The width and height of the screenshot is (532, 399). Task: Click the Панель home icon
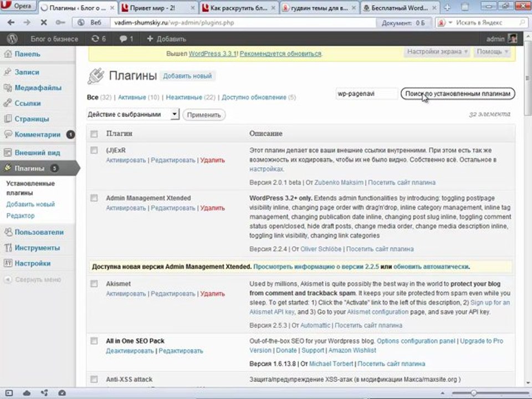tap(8, 54)
